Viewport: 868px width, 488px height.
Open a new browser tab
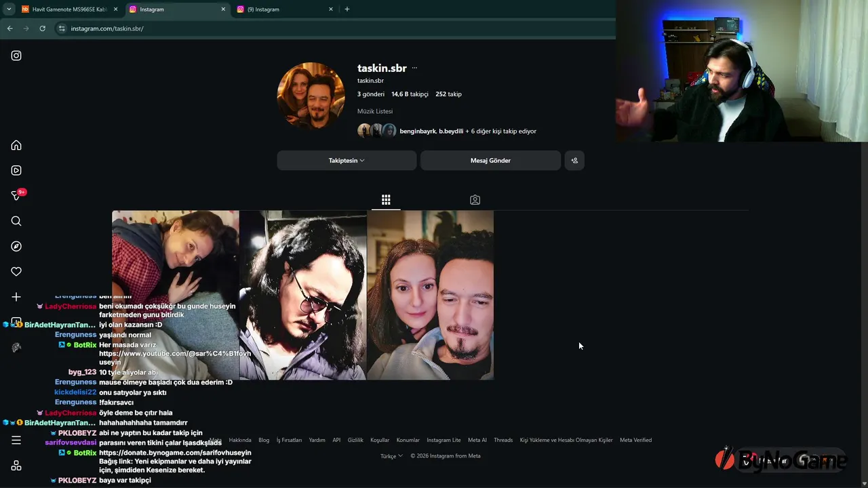click(x=347, y=9)
